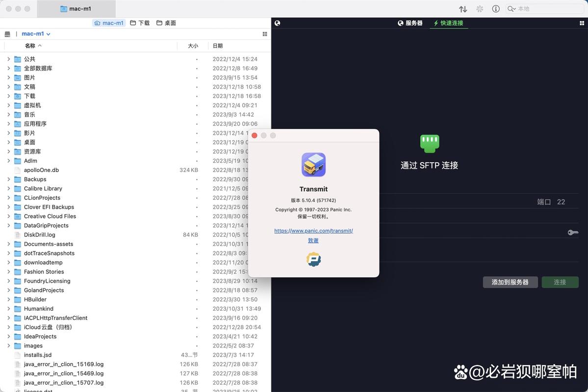This screenshot has width=588, height=392.
Task: Expand the Backups folder
Action: (9, 179)
